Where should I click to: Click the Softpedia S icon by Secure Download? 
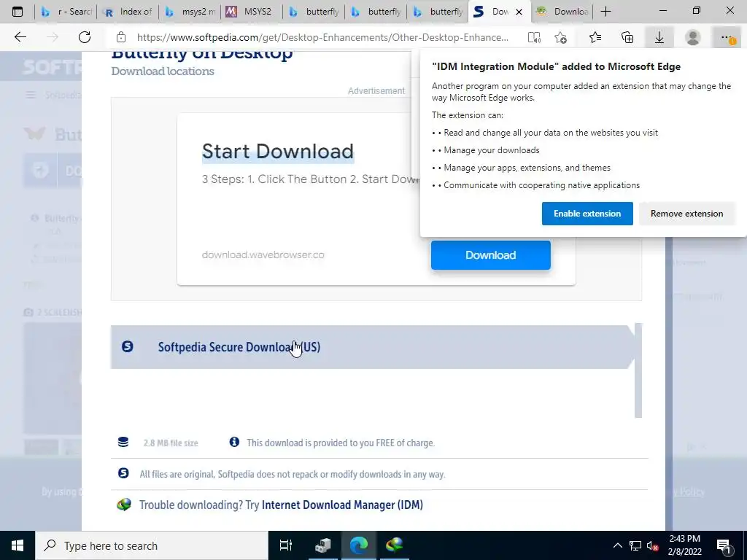point(127,346)
